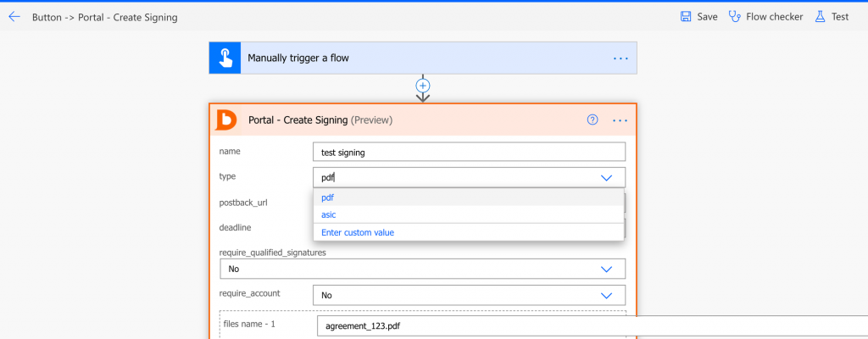Open Portal - Create Signing ellipsis menu
Screen dimensions: 868x339
(x=620, y=120)
